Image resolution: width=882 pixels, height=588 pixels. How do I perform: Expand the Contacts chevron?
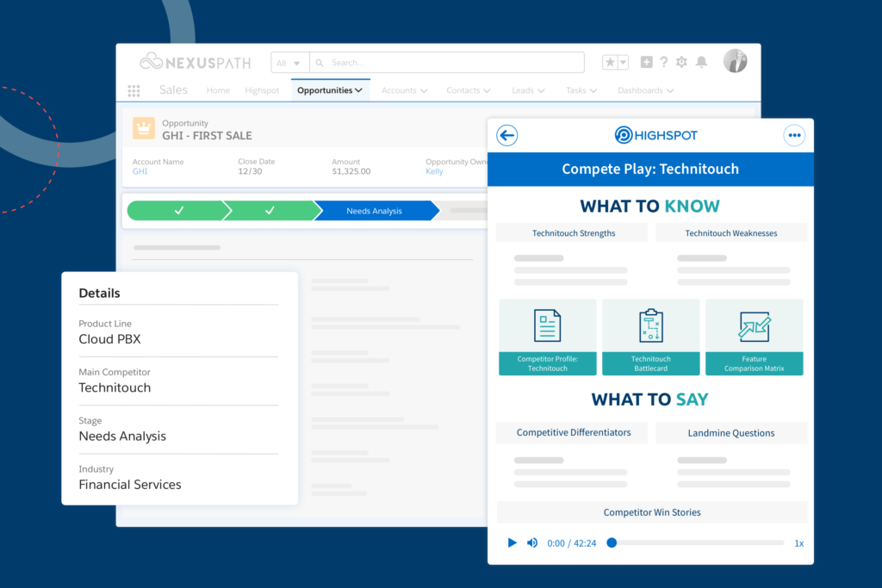[488, 91]
